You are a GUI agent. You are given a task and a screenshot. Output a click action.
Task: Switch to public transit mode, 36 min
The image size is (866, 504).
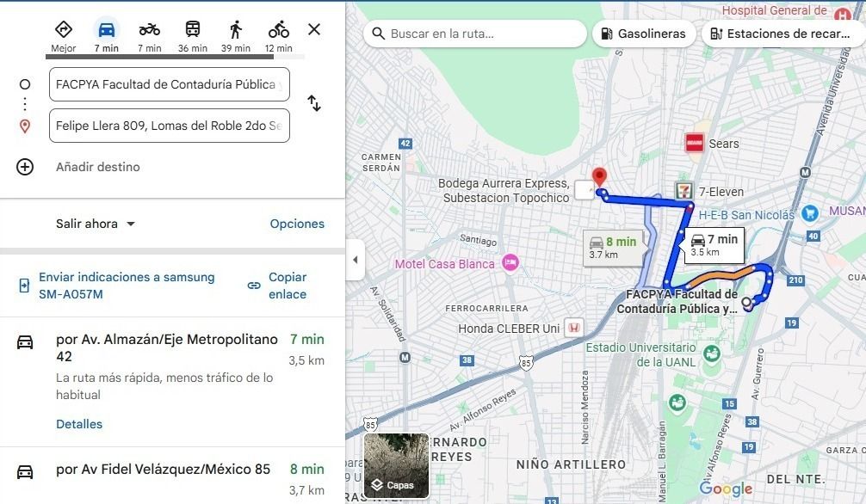[193, 36]
